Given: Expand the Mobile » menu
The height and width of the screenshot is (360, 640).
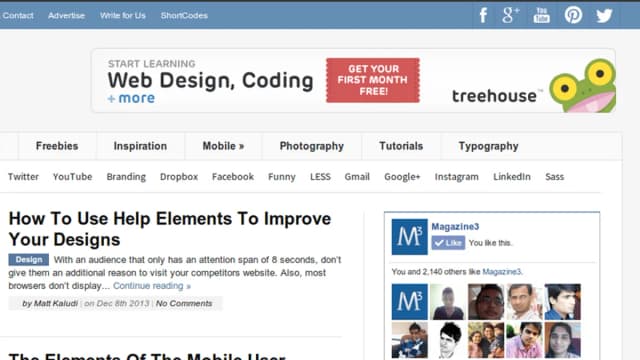Looking at the screenshot, I should [223, 146].
